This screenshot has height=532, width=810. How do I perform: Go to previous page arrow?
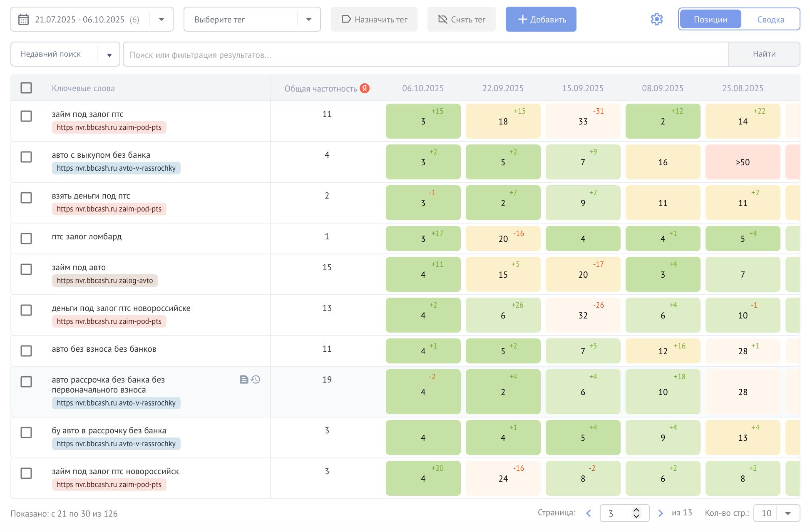tap(589, 513)
